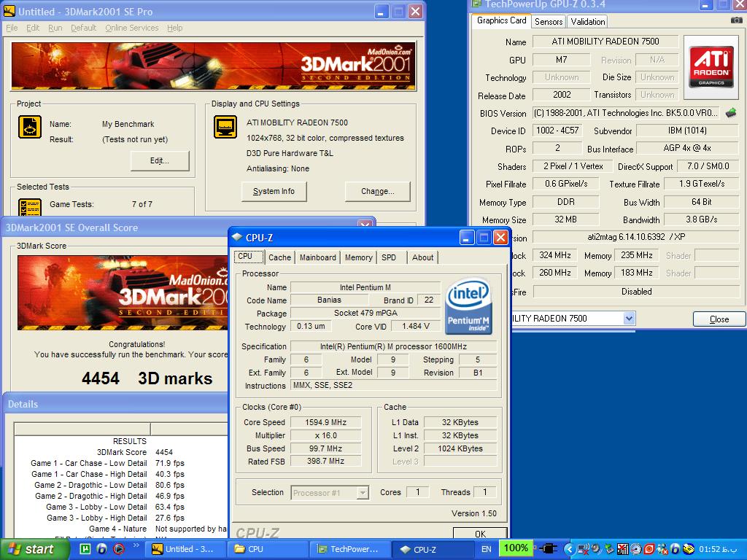Switch to the Sensors tab in GPU-Z

(549, 21)
